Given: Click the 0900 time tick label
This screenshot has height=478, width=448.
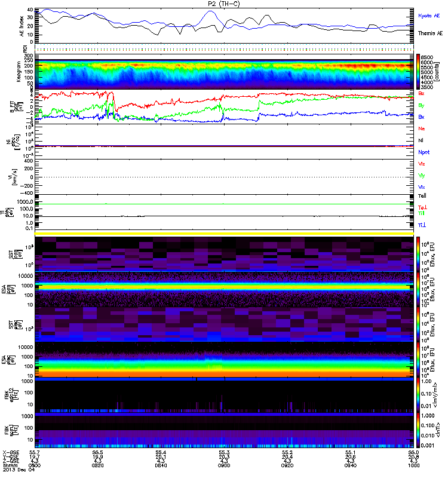Looking at the screenshot, I should 224,465.
